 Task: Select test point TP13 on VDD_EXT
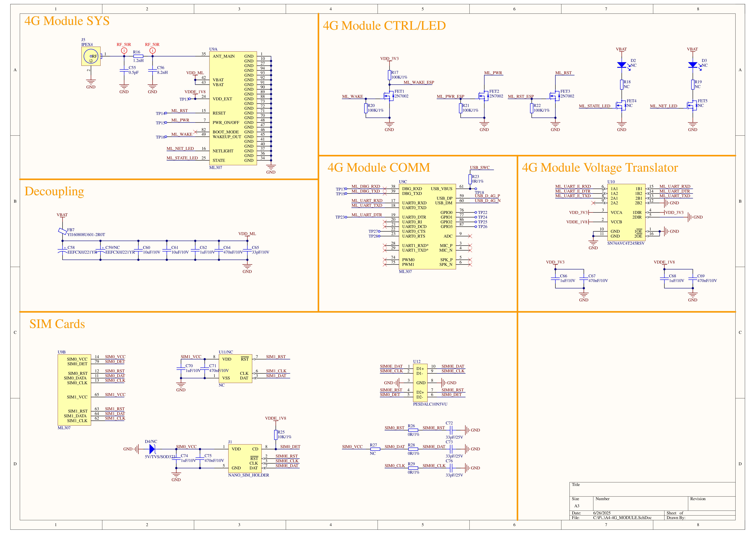189,99
